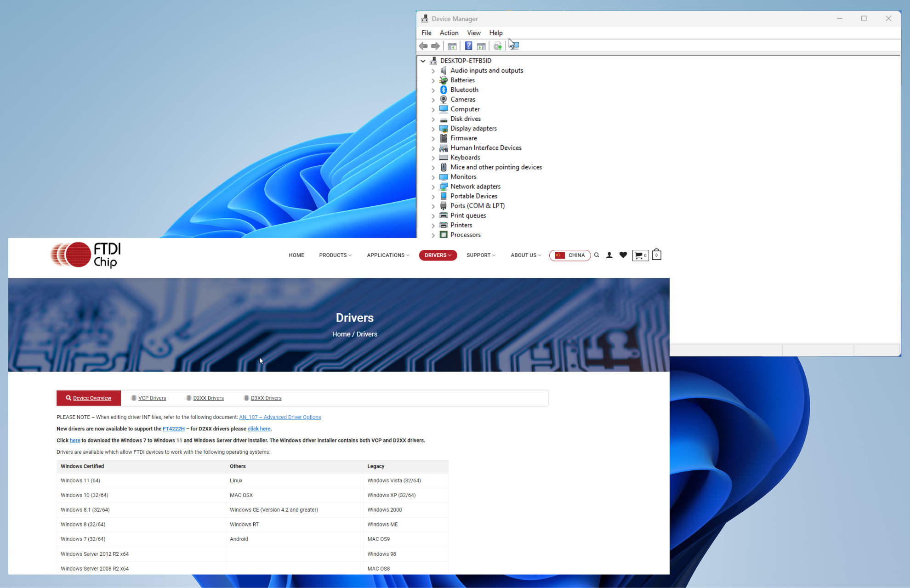The width and height of the screenshot is (910, 588).
Task: Select Network adapters in the device tree
Action: [x=475, y=187]
